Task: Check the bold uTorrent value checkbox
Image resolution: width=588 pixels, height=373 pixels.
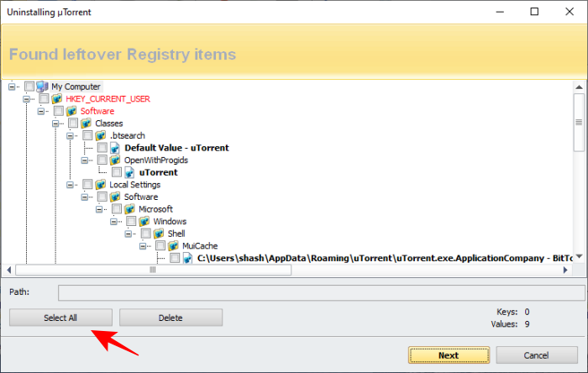Action: [117, 172]
